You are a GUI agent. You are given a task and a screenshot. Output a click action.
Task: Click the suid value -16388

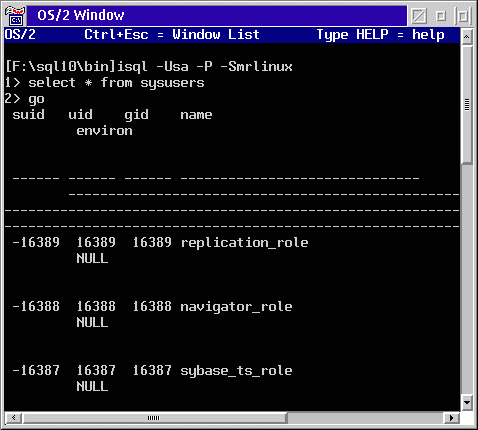pyautogui.click(x=36, y=306)
